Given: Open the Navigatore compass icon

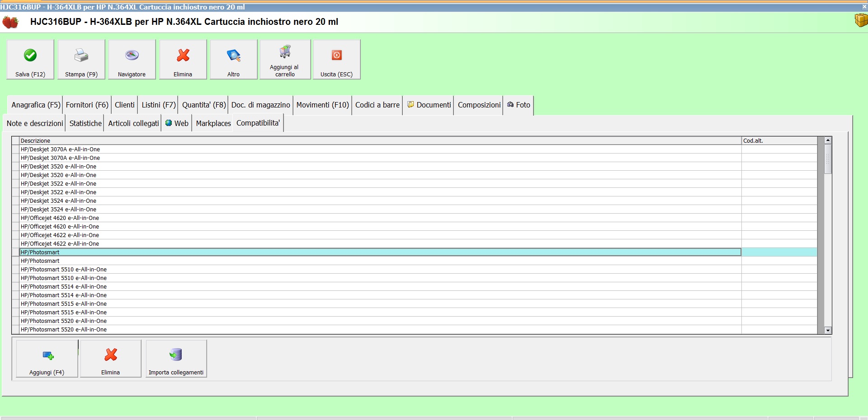Looking at the screenshot, I should click(x=132, y=55).
